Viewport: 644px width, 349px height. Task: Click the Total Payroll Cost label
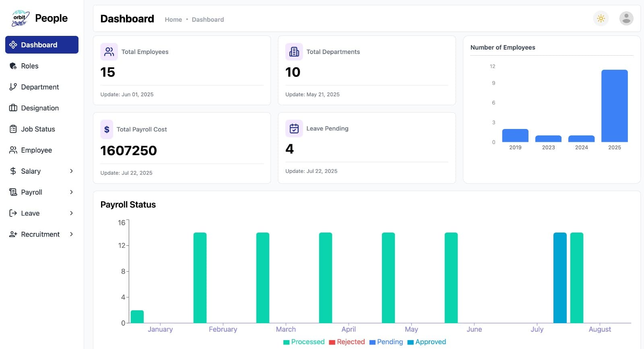click(x=142, y=129)
